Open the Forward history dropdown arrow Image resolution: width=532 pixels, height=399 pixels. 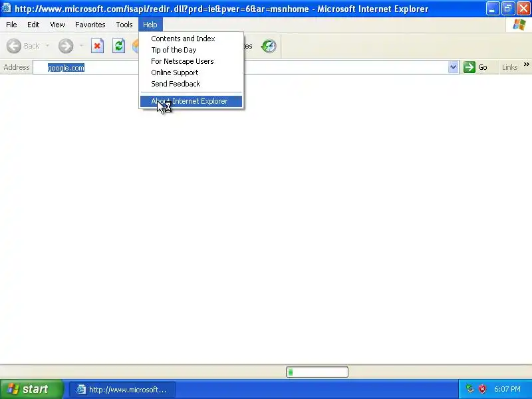(x=81, y=46)
